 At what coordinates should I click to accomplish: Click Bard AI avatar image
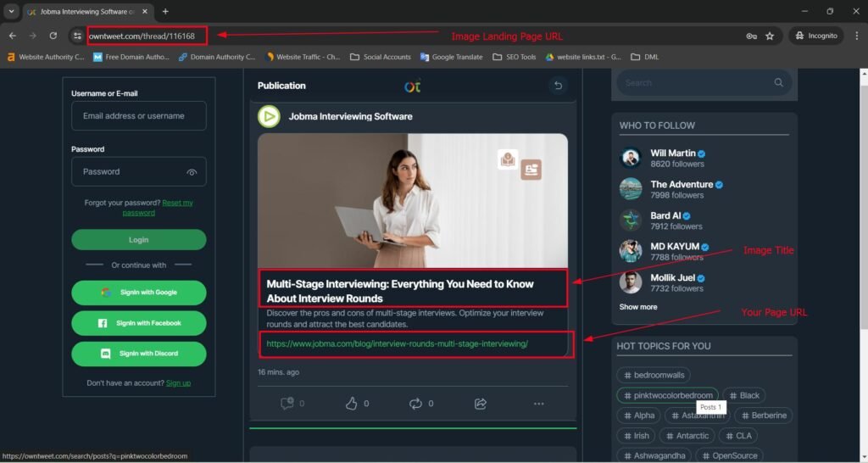(x=631, y=220)
